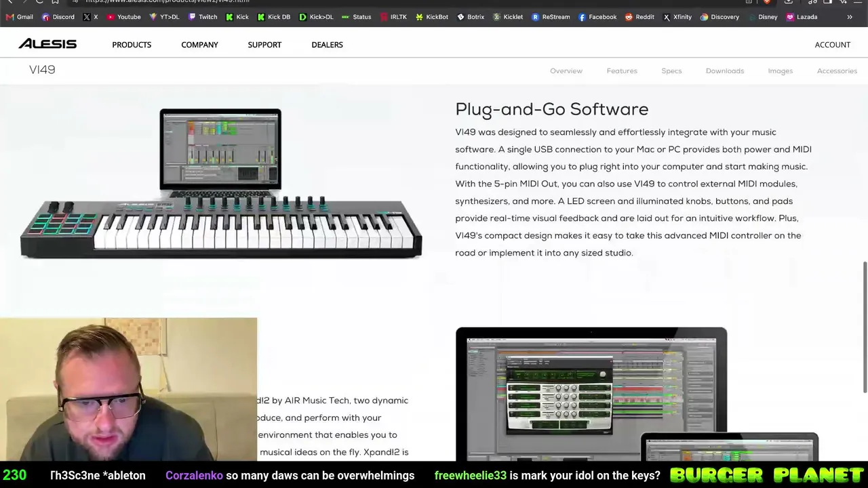
Task: Open the PRODUCTS menu
Action: [x=132, y=45]
